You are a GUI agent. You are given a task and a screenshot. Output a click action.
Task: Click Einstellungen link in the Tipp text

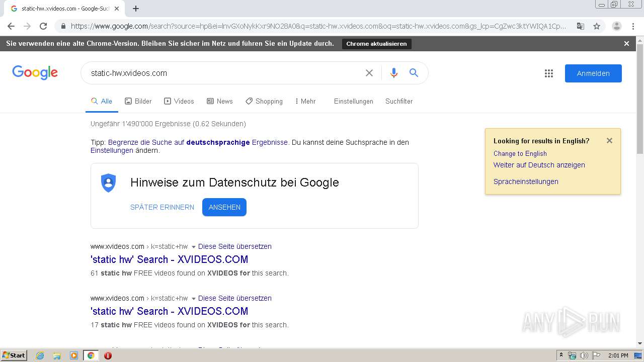click(112, 150)
